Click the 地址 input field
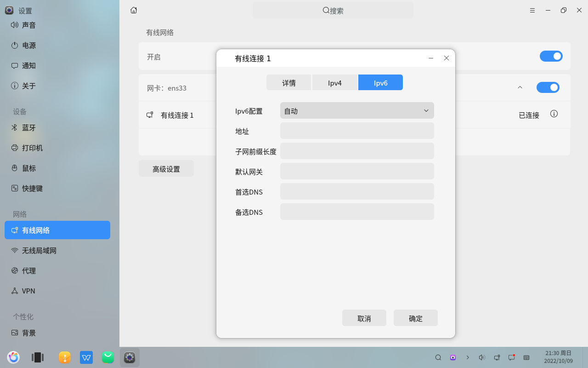This screenshot has height=368, width=588. click(357, 131)
